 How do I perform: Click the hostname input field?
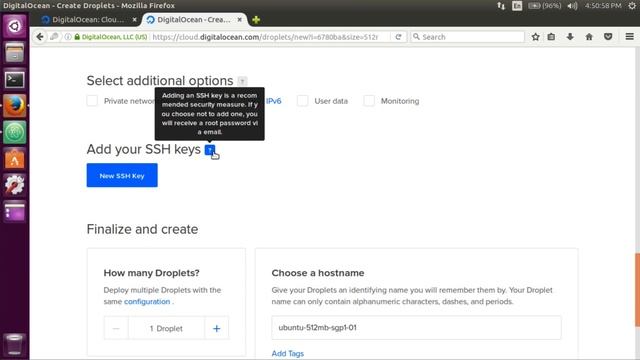(416, 327)
